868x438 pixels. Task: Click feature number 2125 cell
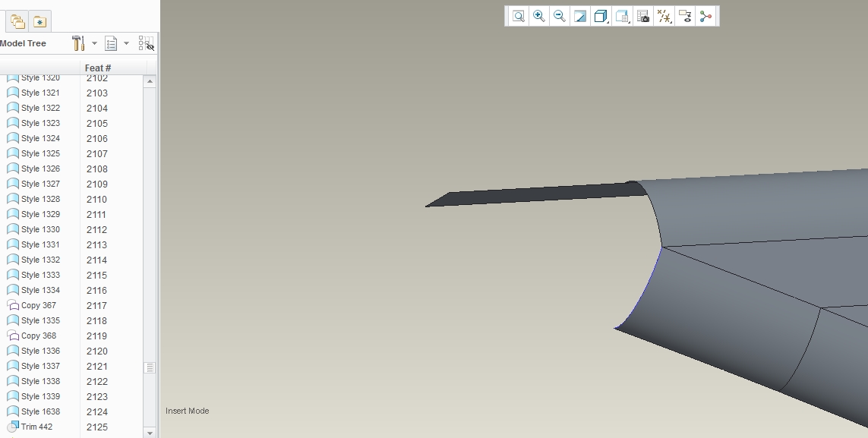[97, 427]
